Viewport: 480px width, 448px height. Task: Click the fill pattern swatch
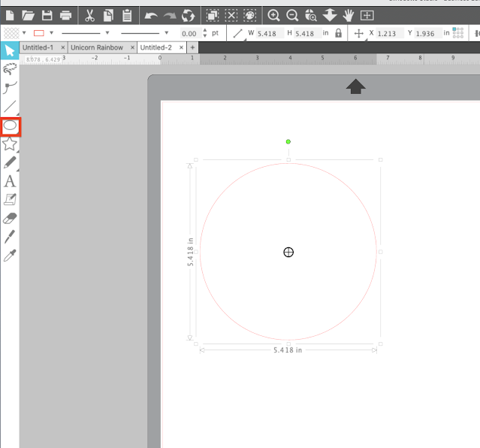[11, 33]
